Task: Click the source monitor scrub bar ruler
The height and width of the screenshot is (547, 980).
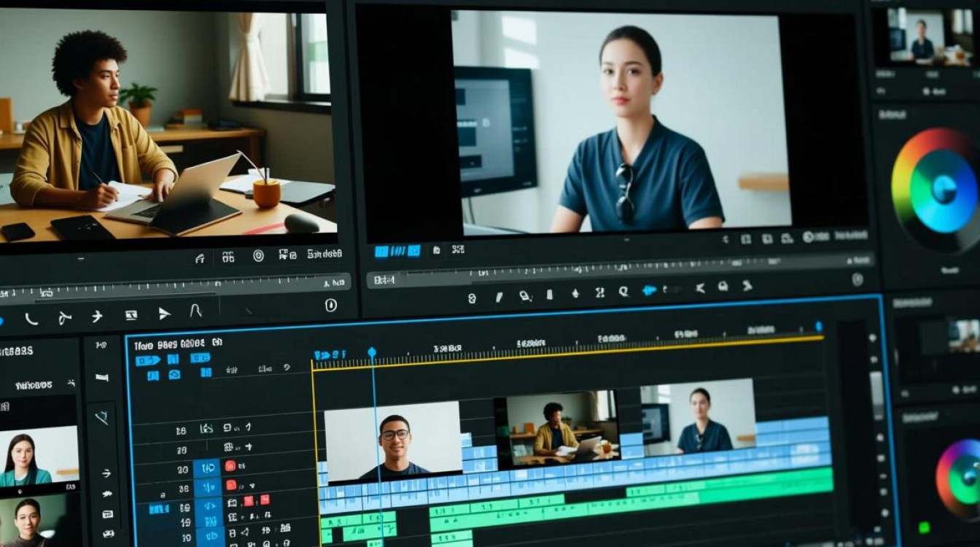Action: (x=175, y=286)
